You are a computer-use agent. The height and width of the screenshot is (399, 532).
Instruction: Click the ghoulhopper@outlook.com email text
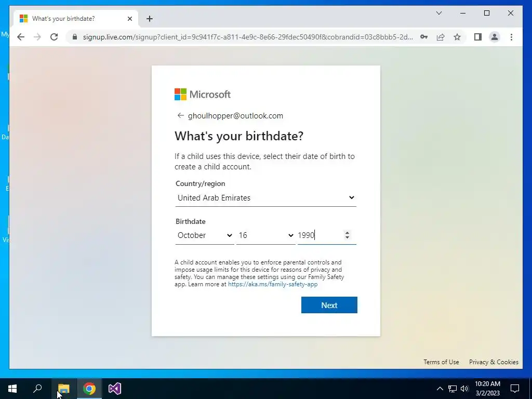coord(235,116)
